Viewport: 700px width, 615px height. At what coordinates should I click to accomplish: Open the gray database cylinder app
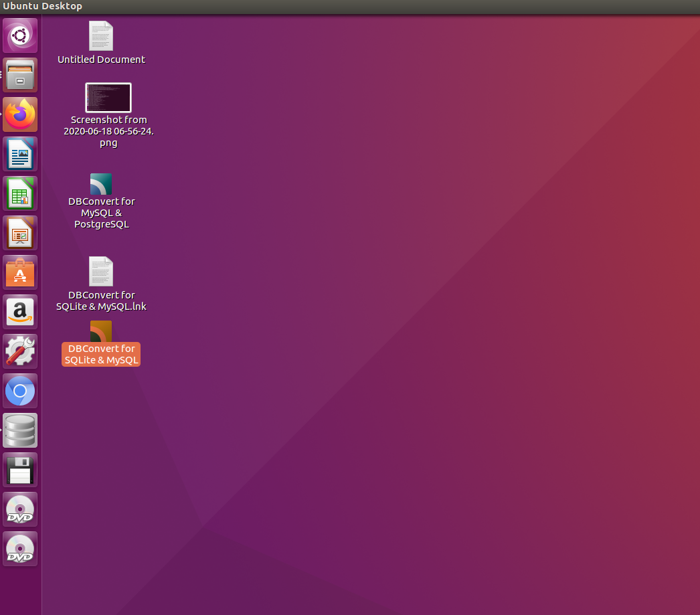pos(20,431)
